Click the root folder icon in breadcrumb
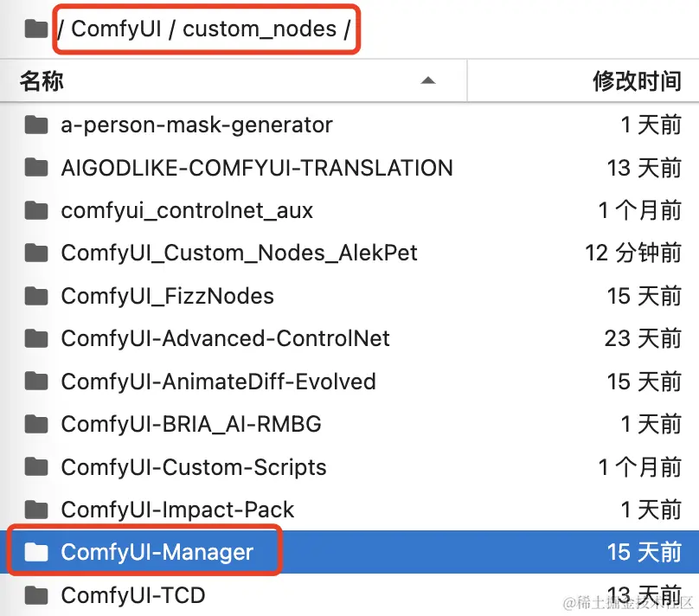Screen dimensions: 699x616 point(36,29)
